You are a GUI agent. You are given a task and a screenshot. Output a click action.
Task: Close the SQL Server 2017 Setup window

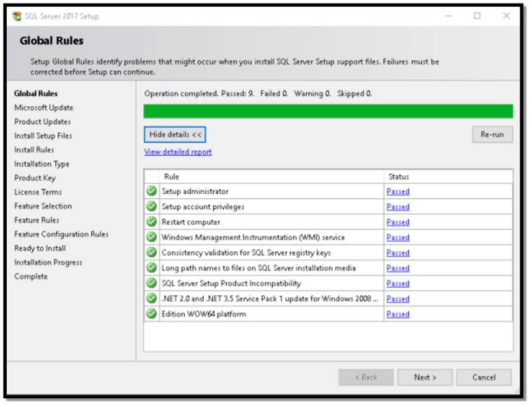tap(506, 16)
